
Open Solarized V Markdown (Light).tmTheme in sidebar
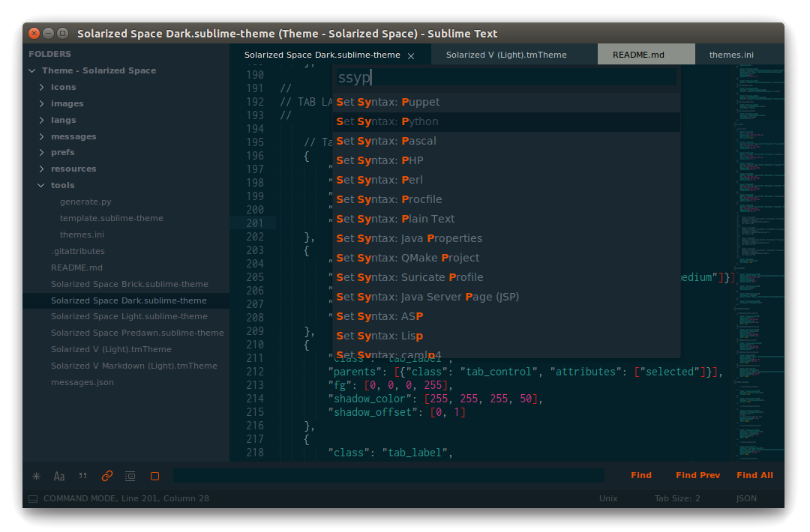(133, 366)
